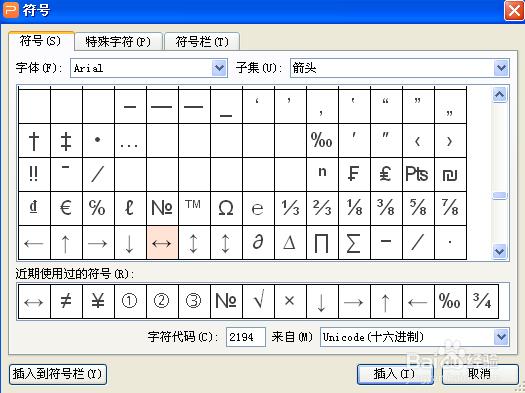Screen dimensions: 525x393
Task: Click the 字符代码 field showing 2194
Action: point(246,337)
